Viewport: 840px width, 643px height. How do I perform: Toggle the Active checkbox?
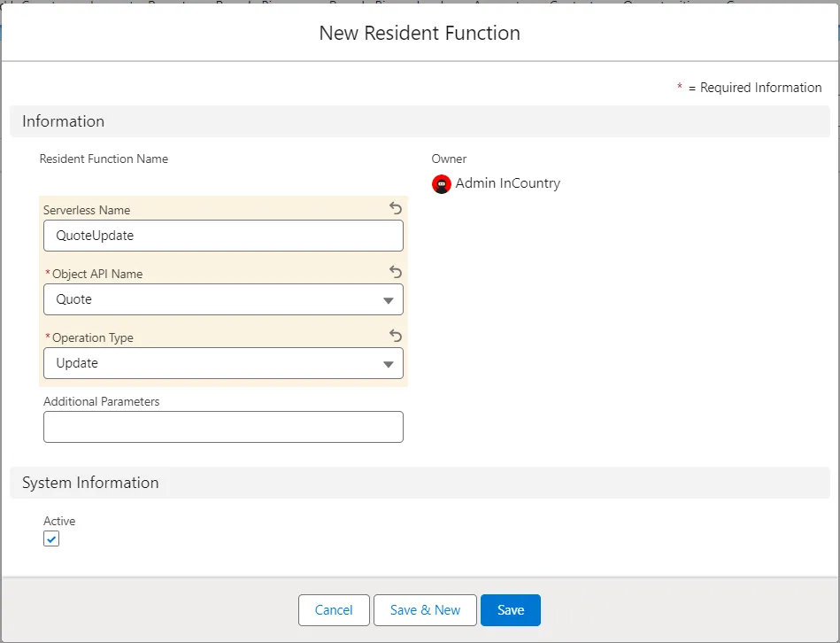51,539
